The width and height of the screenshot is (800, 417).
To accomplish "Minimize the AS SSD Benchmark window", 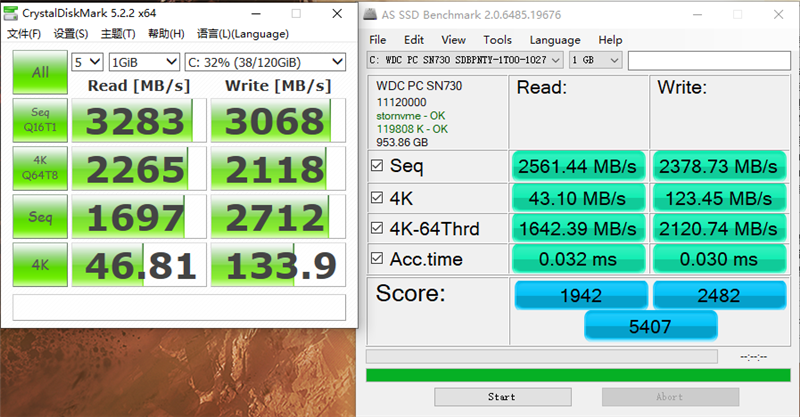I will [697, 14].
